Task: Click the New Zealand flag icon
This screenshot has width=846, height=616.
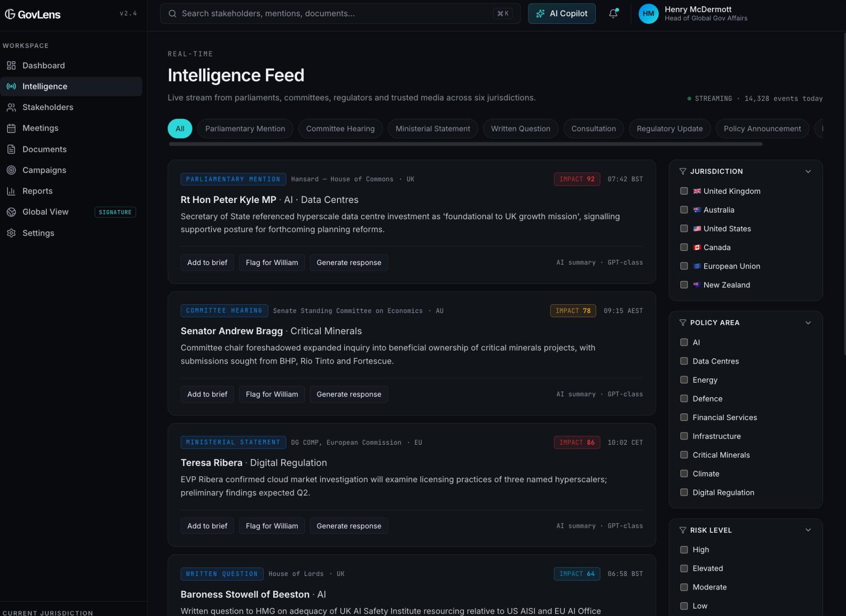Action: [697, 285]
